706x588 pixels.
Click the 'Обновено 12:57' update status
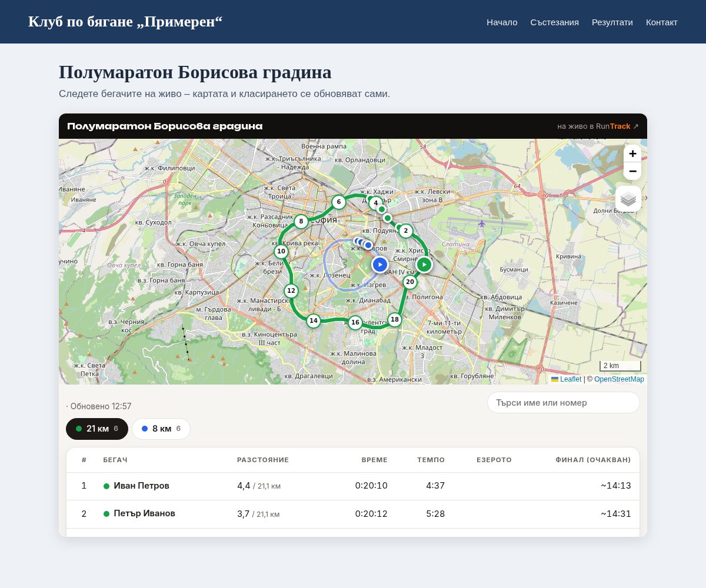click(x=99, y=406)
